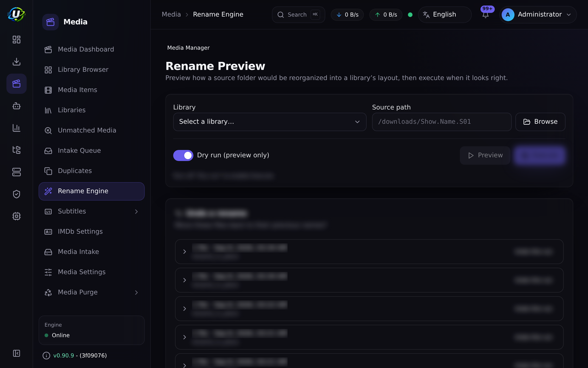Click the Media breadcrumb link

[x=171, y=14]
